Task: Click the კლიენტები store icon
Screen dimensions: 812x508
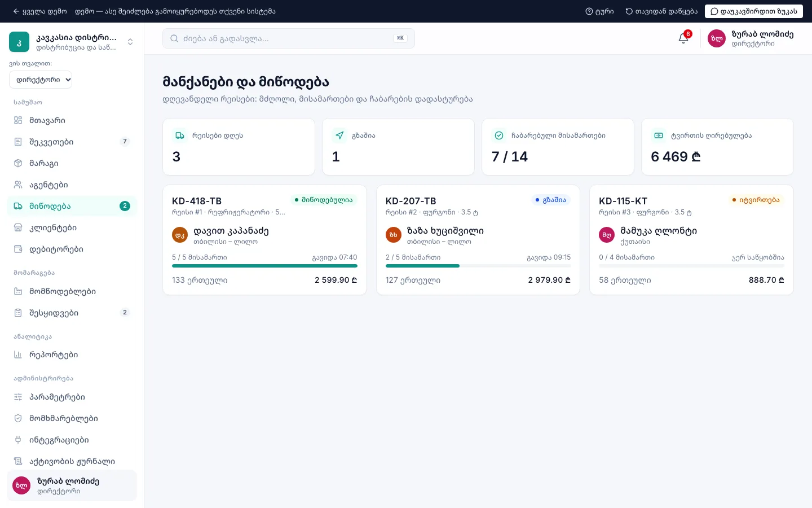Action: pyautogui.click(x=18, y=227)
